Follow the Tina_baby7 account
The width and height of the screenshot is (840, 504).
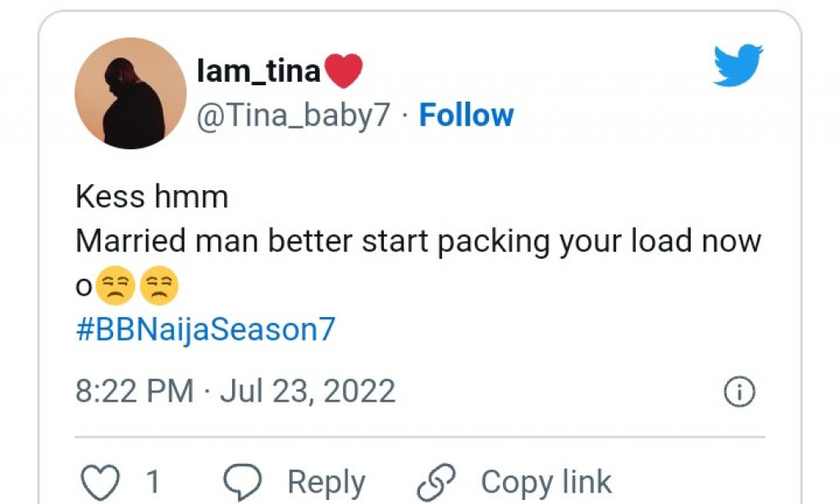pyautogui.click(x=466, y=116)
